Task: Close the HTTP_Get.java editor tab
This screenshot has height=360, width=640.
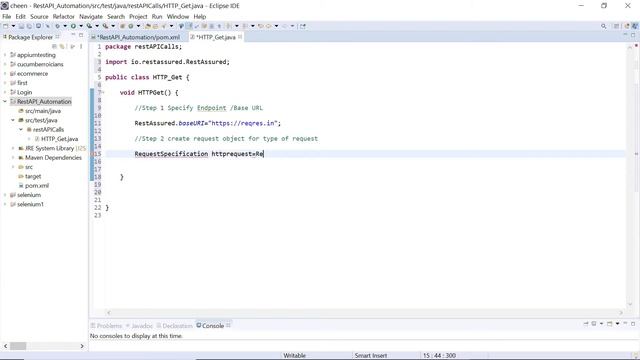Action: 240,37
